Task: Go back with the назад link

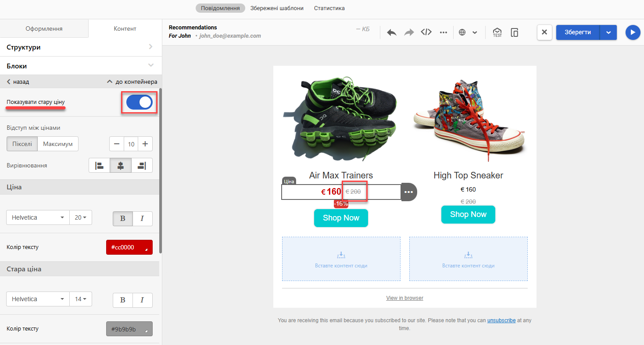Action: point(18,82)
